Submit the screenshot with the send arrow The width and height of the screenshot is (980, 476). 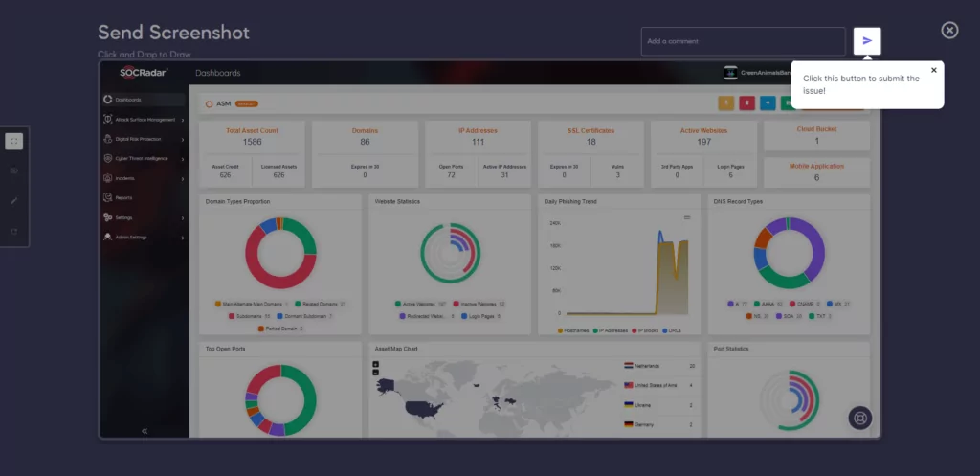click(x=867, y=40)
